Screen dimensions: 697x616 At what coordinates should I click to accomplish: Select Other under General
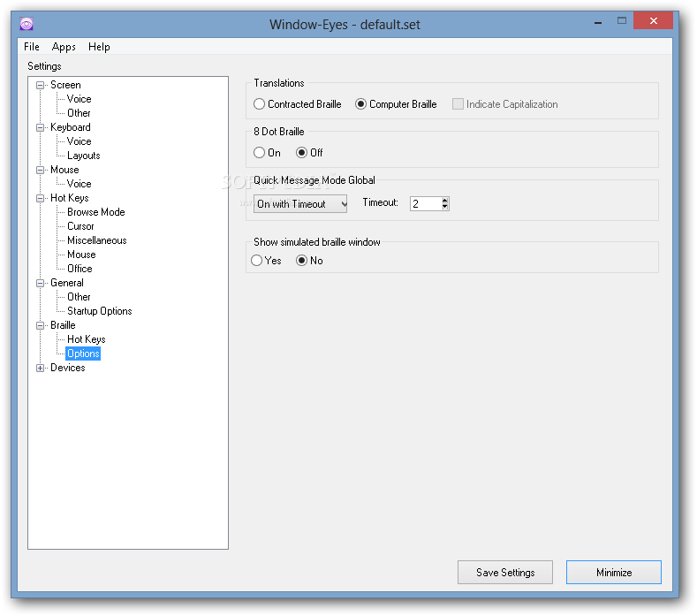pyautogui.click(x=79, y=297)
